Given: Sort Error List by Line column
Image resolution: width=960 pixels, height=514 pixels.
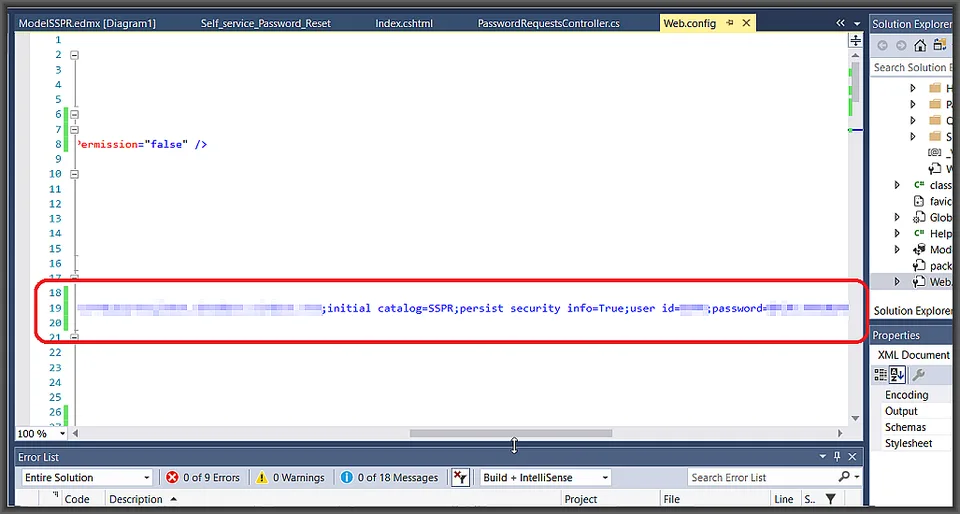Looking at the screenshot, I should tap(783, 499).
